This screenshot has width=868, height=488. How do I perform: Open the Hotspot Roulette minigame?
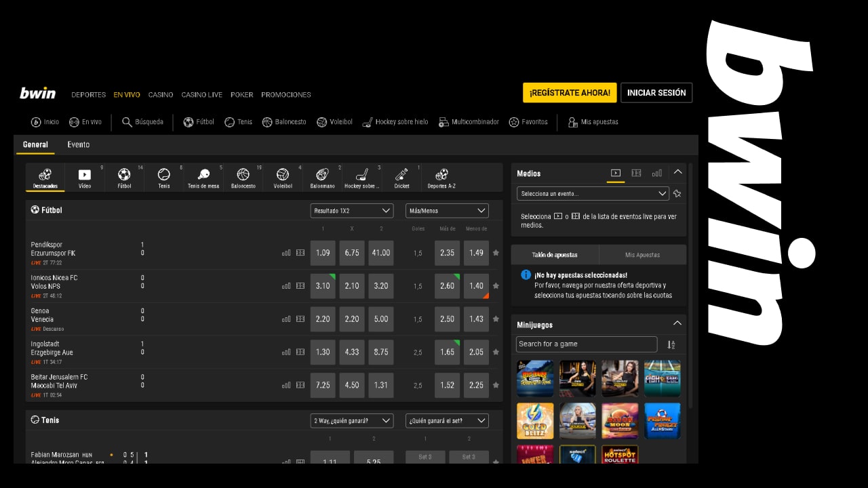point(620,455)
